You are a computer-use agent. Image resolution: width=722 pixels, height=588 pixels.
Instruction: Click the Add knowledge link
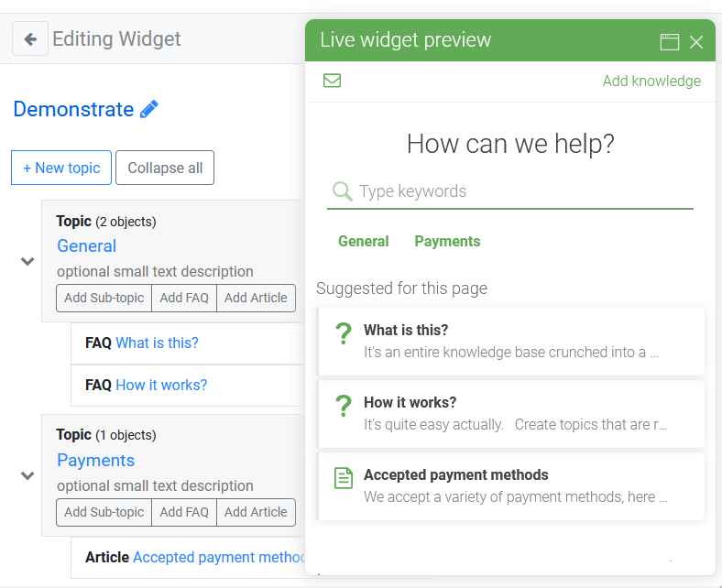(651, 81)
